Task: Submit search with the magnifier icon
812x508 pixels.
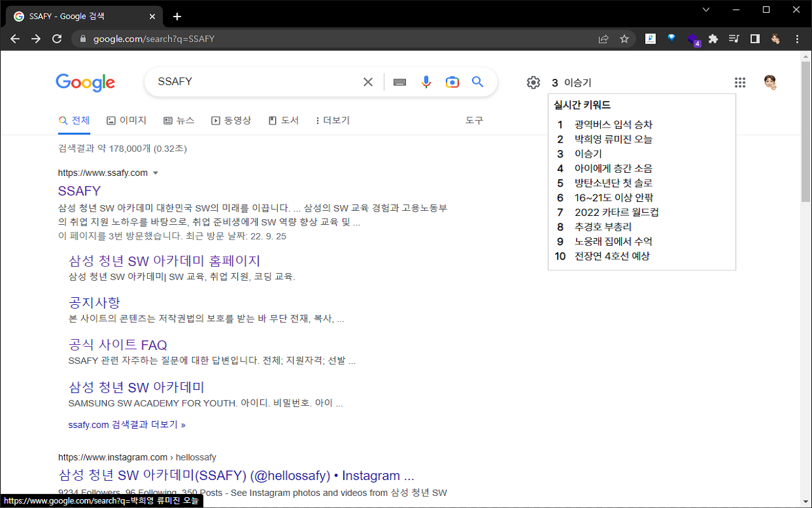Action: click(x=478, y=82)
